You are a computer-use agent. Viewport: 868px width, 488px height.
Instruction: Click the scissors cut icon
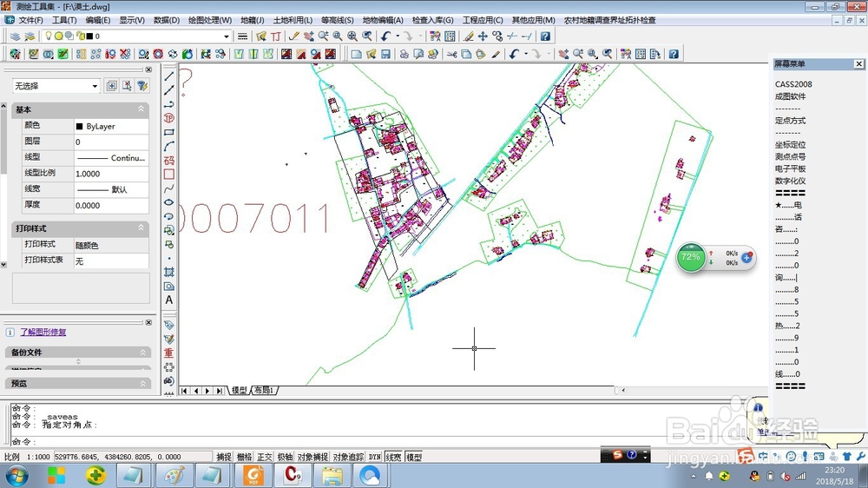click(451, 54)
